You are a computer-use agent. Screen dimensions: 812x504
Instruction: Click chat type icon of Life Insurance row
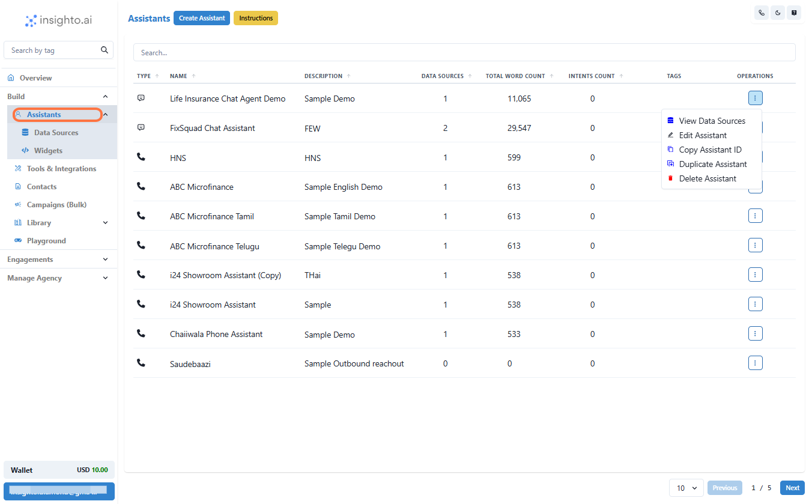tap(141, 98)
